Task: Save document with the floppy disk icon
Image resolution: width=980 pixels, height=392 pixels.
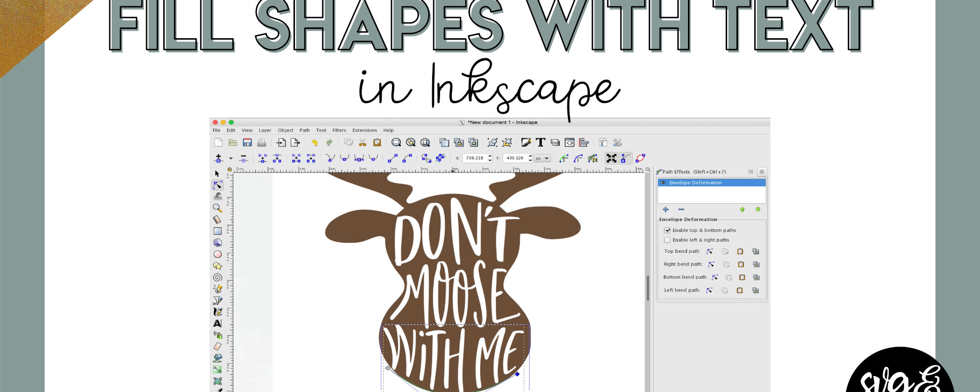Action: click(247, 143)
